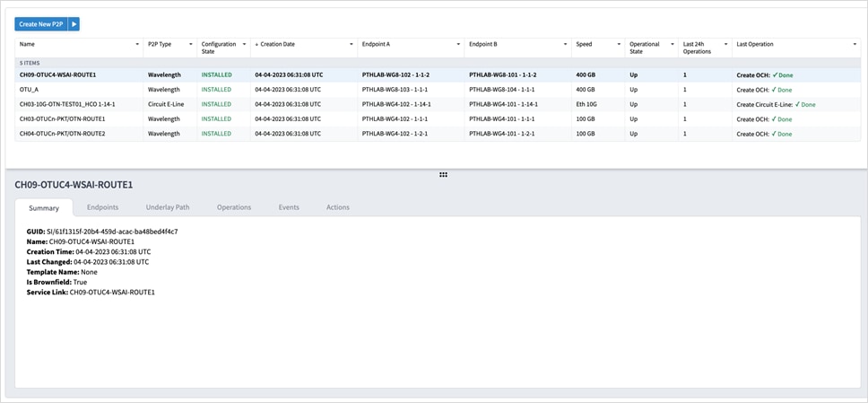Open the Last Operation column dropdown arrow
This screenshot has height=403, width=868.
[855, 44]
